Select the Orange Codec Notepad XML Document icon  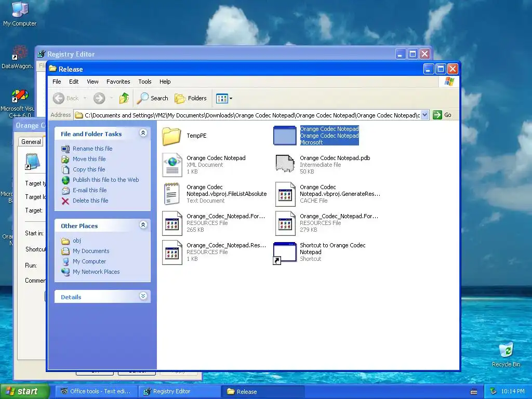[x=172, y=165]
